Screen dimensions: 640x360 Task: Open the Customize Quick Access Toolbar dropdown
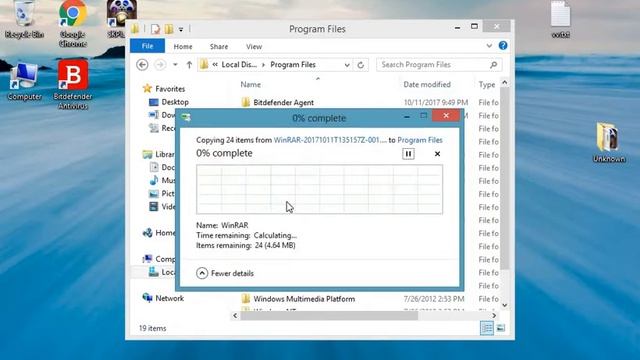(181, 29)
